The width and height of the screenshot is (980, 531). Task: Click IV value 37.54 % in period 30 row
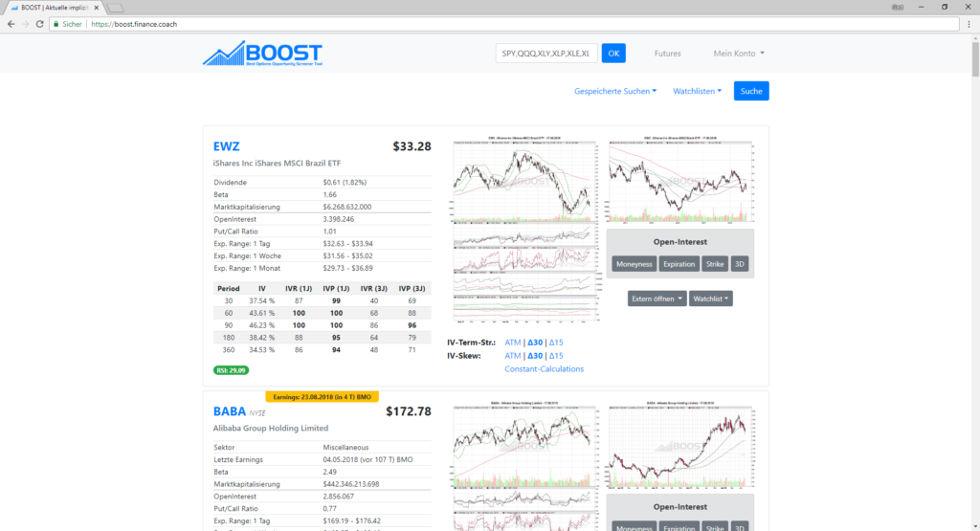click(x=262, y=300)
